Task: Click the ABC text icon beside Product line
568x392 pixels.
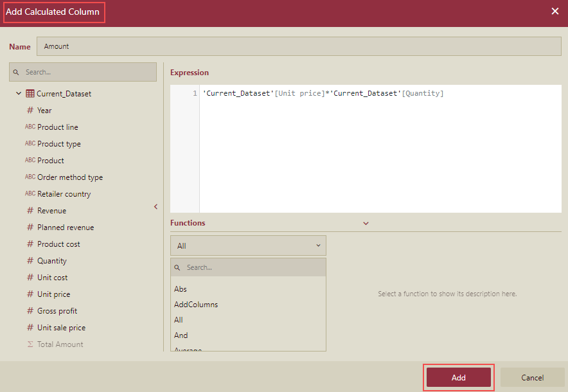Action: point(30,127)
